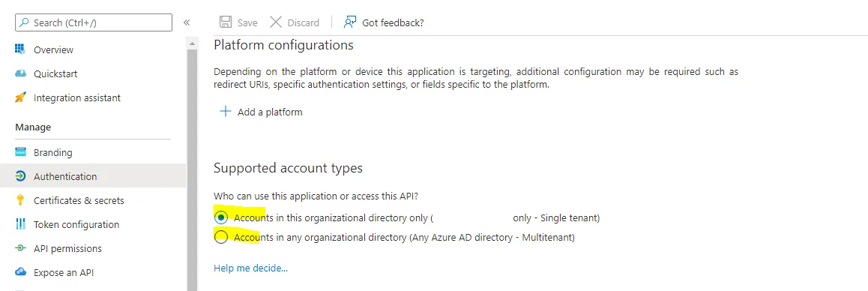Screen dimensions: 868x291
Task: Click the plus icon for Add a platform
Action: click(x=225, y=112)
